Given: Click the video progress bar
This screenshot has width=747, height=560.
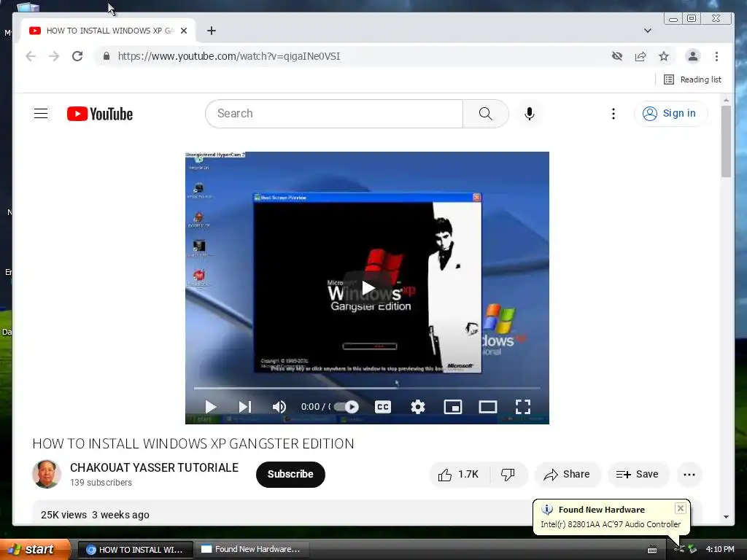Looking at the screenshot, I should click(367, 388).
